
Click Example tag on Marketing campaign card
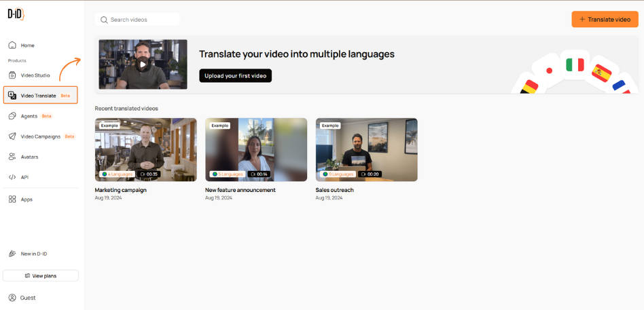point(109,125)
